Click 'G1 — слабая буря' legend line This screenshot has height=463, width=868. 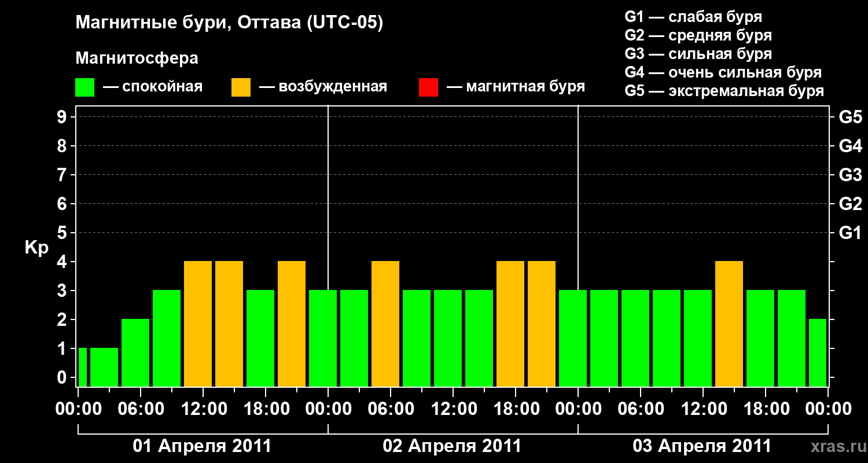coord(693,17)
